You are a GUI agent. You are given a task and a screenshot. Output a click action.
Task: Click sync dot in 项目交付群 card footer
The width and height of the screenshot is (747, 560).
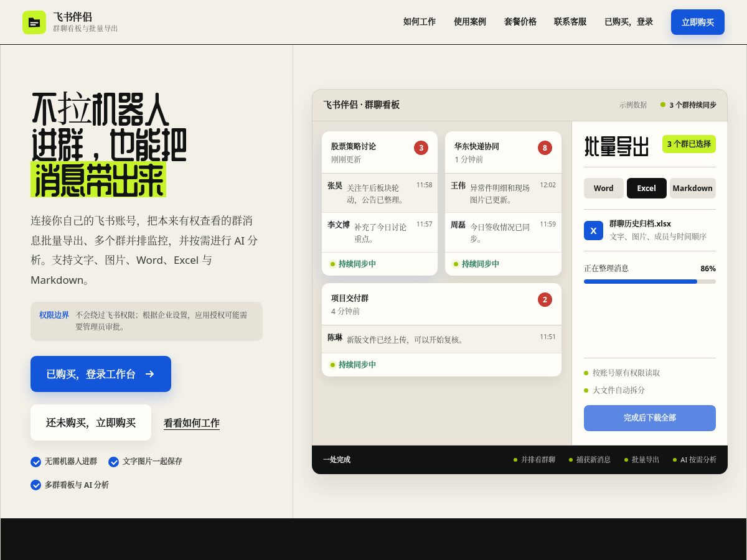pos(332,365)
